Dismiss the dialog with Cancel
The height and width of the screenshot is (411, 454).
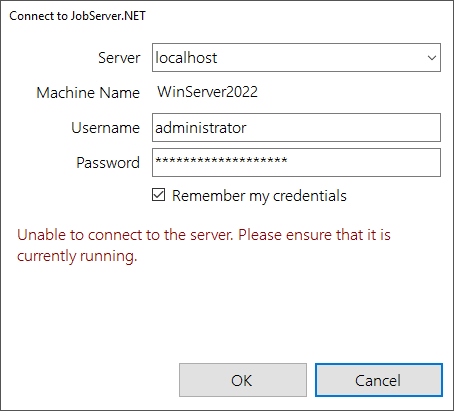(379, 380)
